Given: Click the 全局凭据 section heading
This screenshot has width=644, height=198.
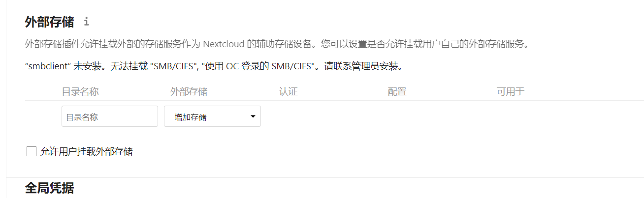Looking at the screenshot, I should coord(49,188).
